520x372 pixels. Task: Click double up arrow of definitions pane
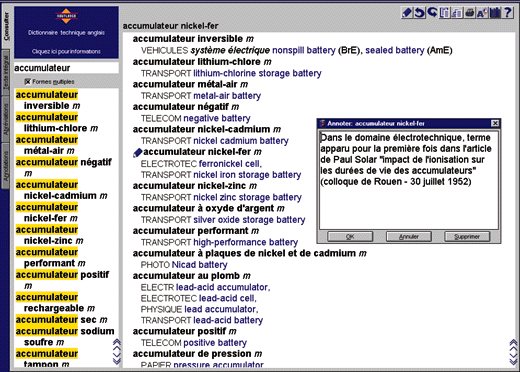click(x=514, y=342)
